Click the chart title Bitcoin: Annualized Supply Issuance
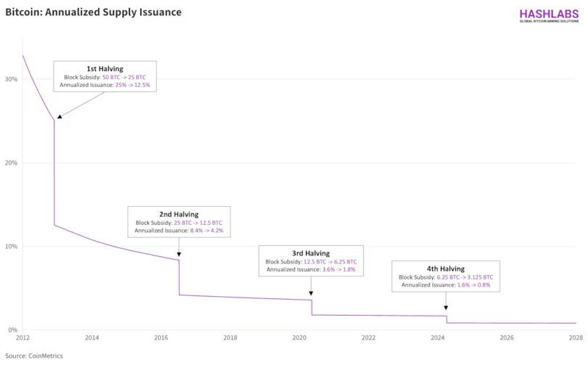This screenshot has width=588, height=365. [94, 12]
